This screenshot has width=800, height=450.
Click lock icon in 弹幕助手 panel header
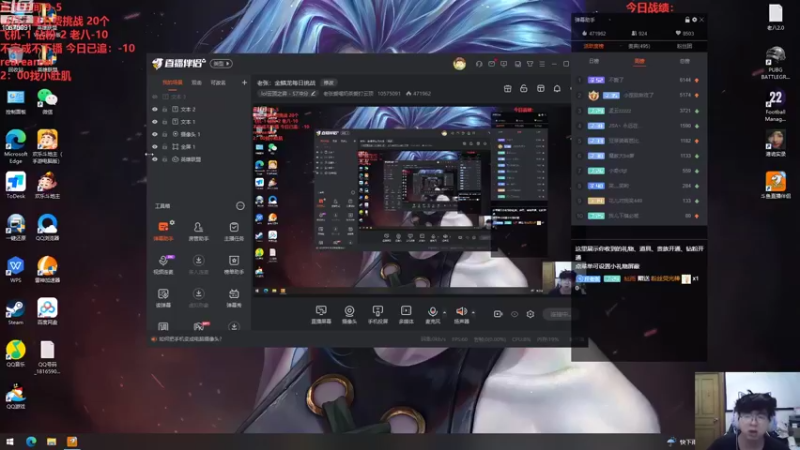(687, 19)
